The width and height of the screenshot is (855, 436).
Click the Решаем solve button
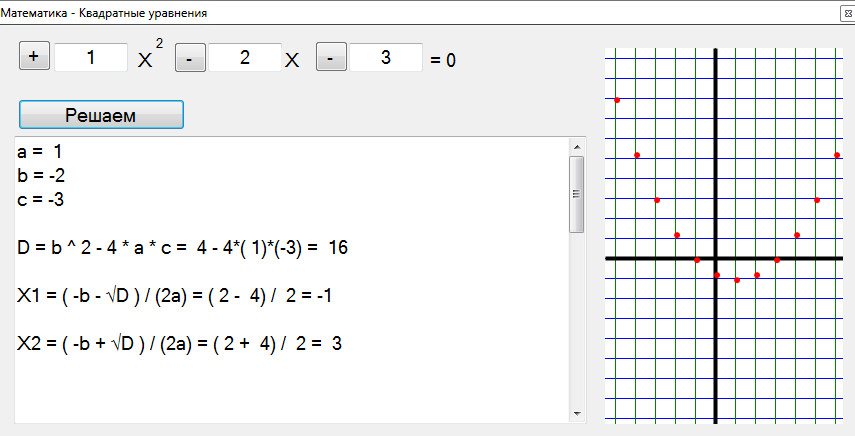(x=101, y=114)
